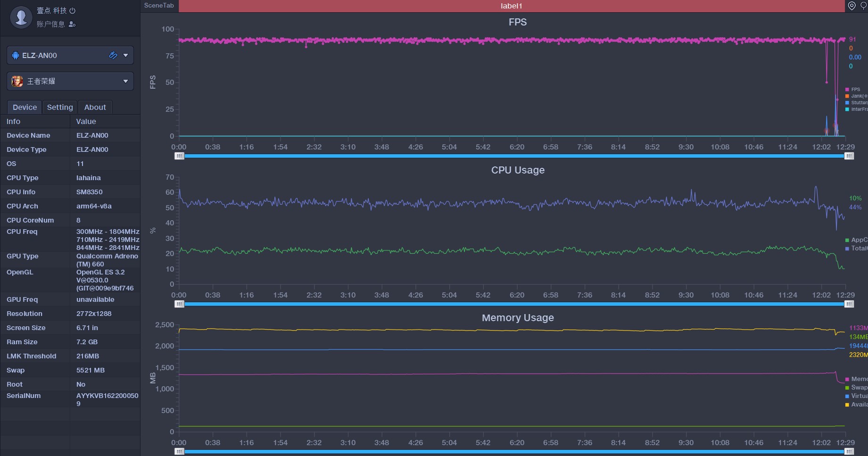Expand the 王者荣耀 app dropdown arrow
This screenshot has height=456, width=868.
coord(125,81)
